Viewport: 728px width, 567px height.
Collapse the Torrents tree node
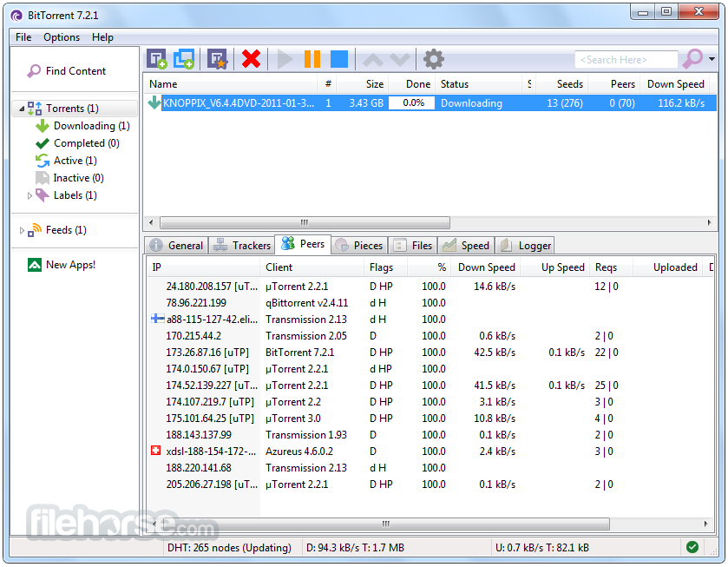tap(20, 109)
